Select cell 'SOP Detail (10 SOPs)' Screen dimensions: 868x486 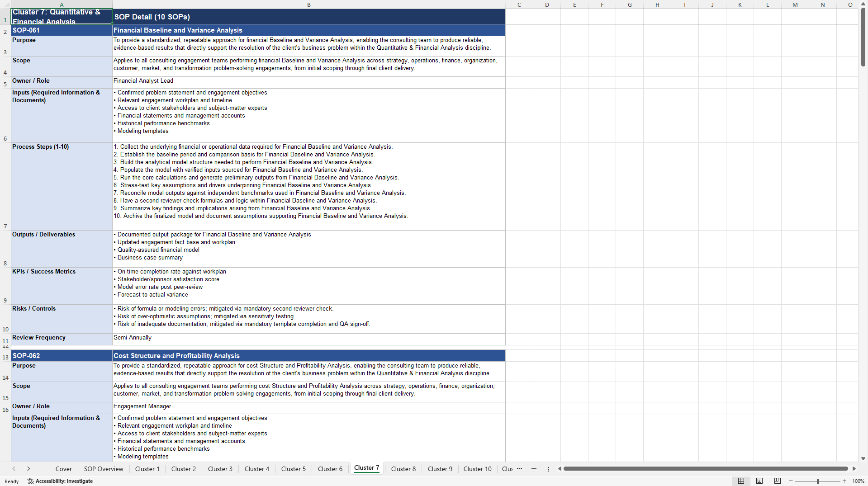[x=309, y=17]
